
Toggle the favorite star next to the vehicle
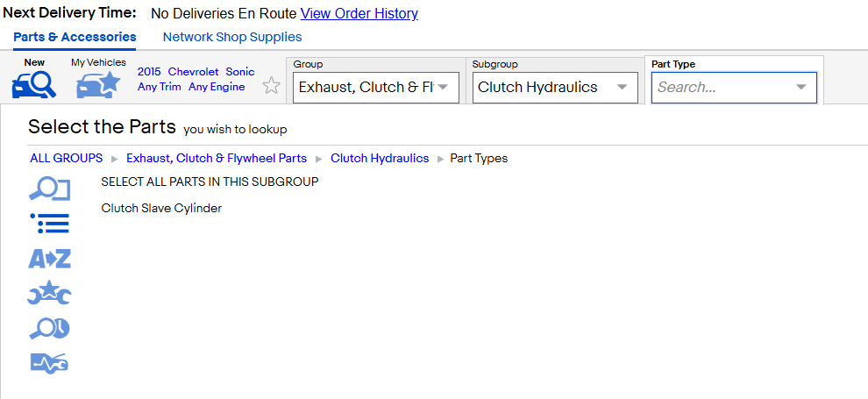pyautogui.click(x=271, y=86)
